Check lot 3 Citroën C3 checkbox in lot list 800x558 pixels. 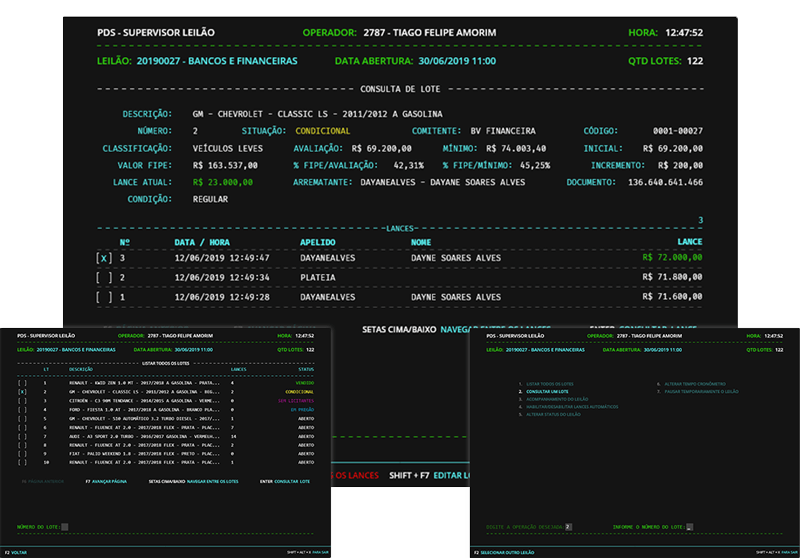(x=22, y=401)
